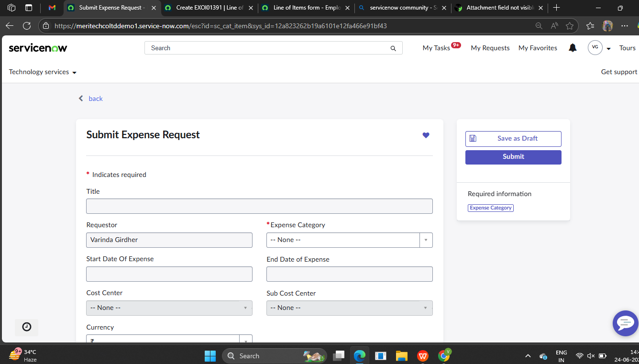Open Expense Category dropdown
The image size is (639, 364).
(350, 240)
